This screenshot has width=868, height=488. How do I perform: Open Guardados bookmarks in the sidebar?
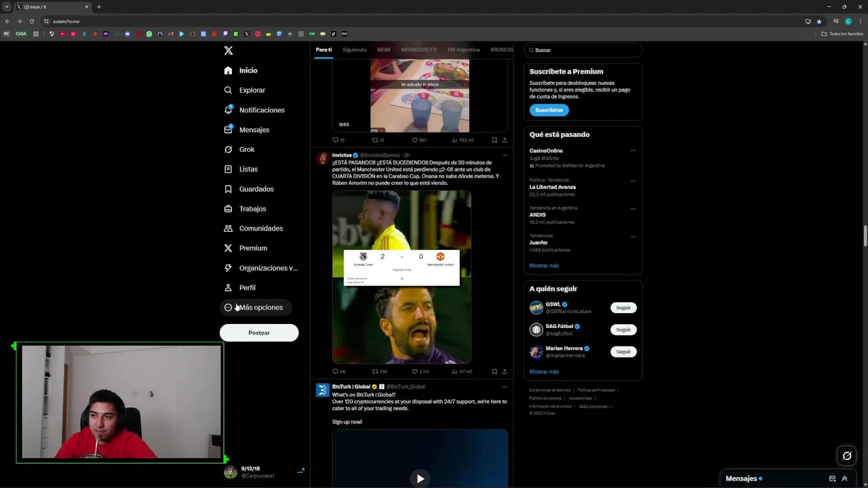tap(249, 189)
